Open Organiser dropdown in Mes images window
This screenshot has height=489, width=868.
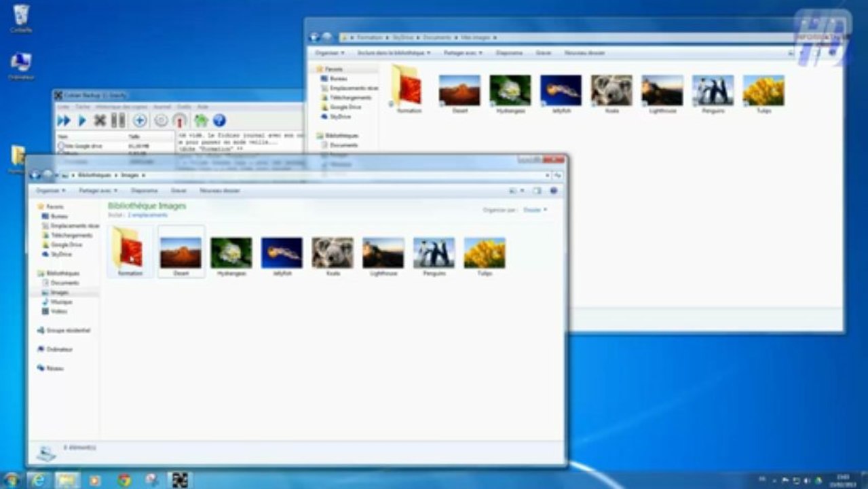[x=330, y=52]
